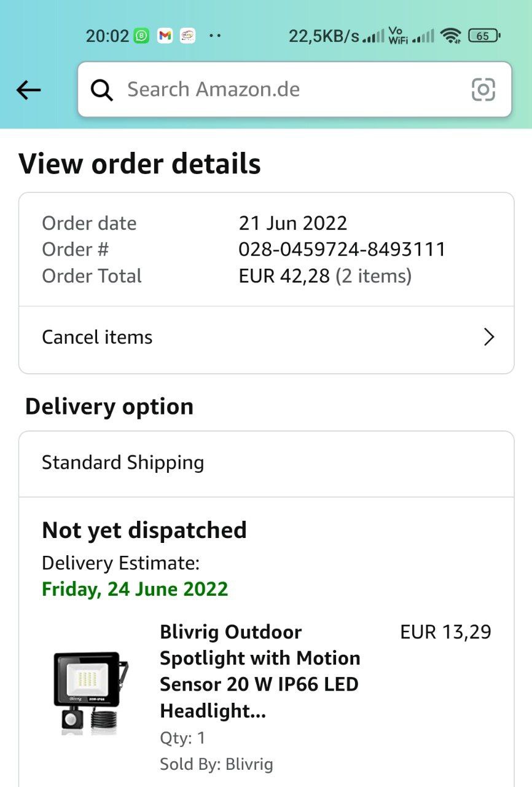The width and height of the screenshot is (532, 787).
Task: Tap the Wi-Fi status icon
Action: point(452,36)
